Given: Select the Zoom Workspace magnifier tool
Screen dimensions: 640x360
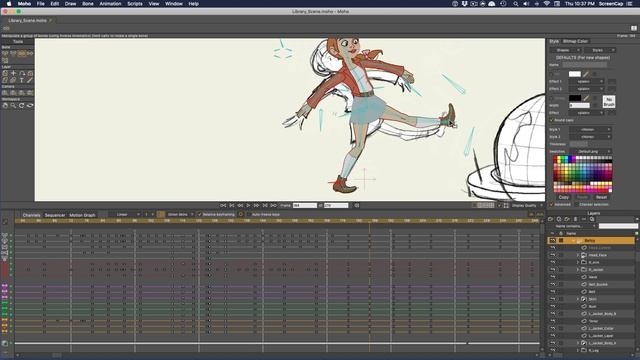Looking at the screenshot, I should point(13,106).
